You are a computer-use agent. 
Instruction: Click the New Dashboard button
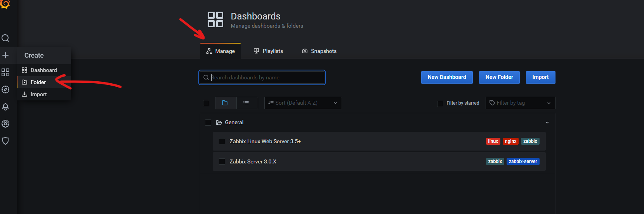tap(447, 77)
